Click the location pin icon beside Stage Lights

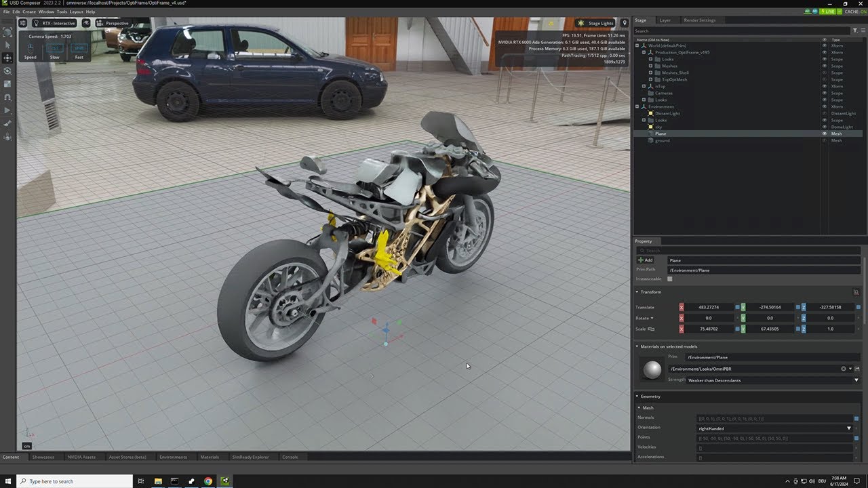tap(625, 23)
